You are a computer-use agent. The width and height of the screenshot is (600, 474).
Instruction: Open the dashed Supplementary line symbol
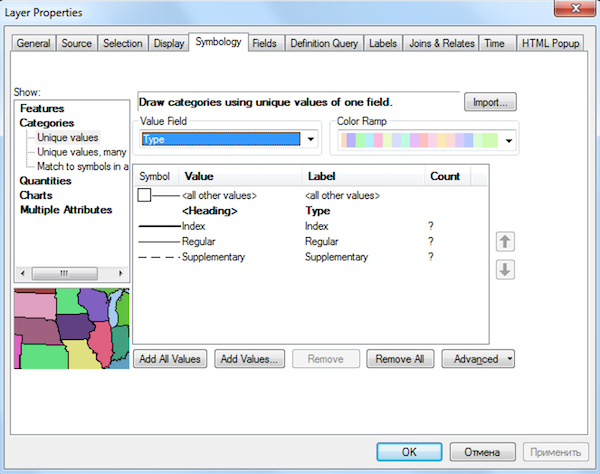pyautogui.click(x=159, y=257)
